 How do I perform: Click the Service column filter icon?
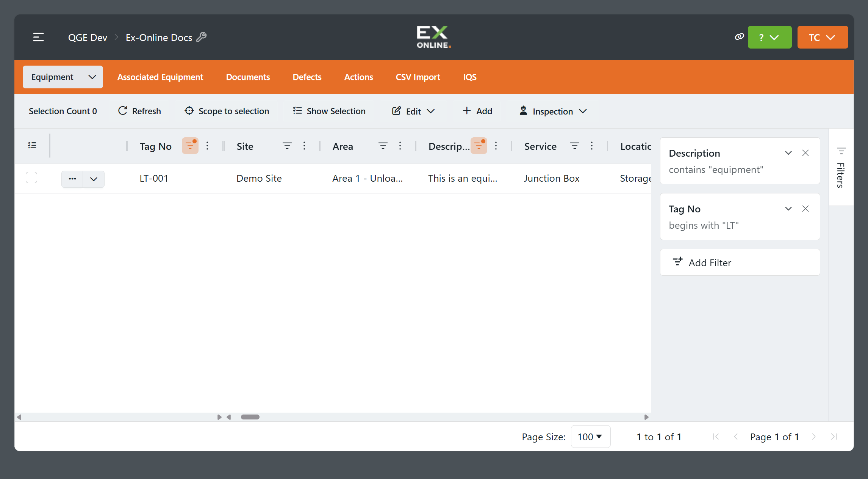click(x=575, y=146)
